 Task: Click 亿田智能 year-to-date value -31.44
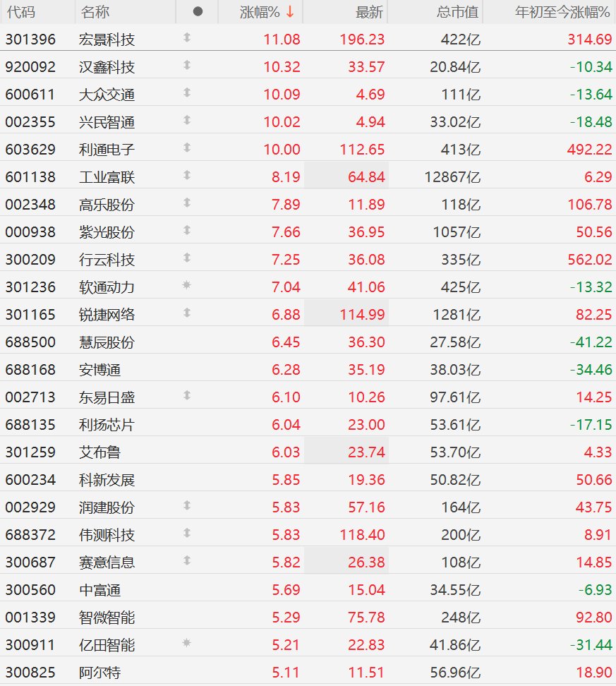click(x=591, y=645)
